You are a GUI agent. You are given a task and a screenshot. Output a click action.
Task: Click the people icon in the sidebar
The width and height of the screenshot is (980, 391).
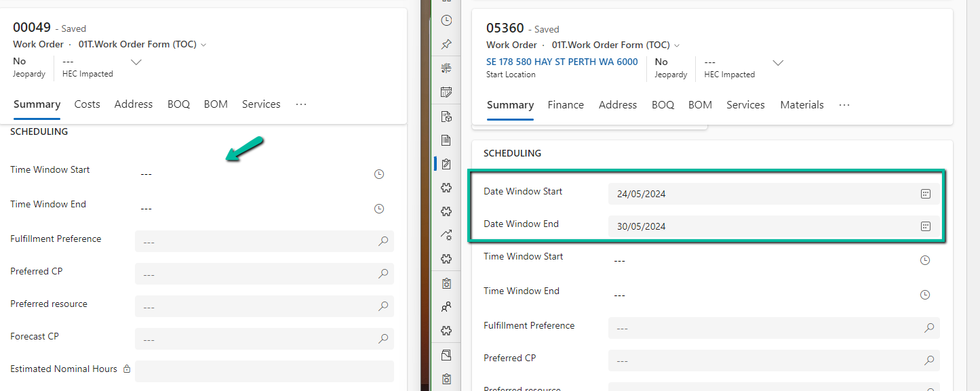click(x=446, y=307)
